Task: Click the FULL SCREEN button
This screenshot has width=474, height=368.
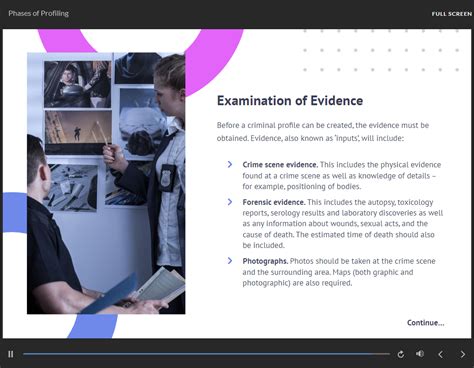Action: click(452, 14)
